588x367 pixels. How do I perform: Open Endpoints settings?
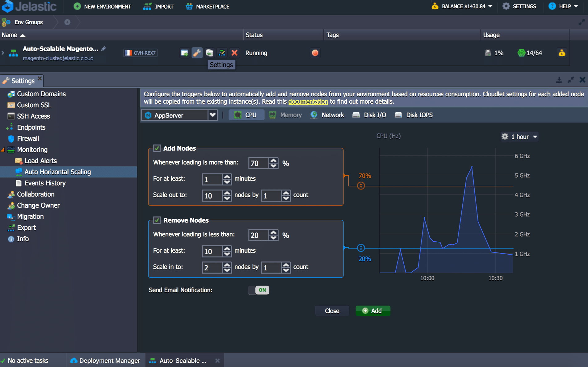click(31, 127)
